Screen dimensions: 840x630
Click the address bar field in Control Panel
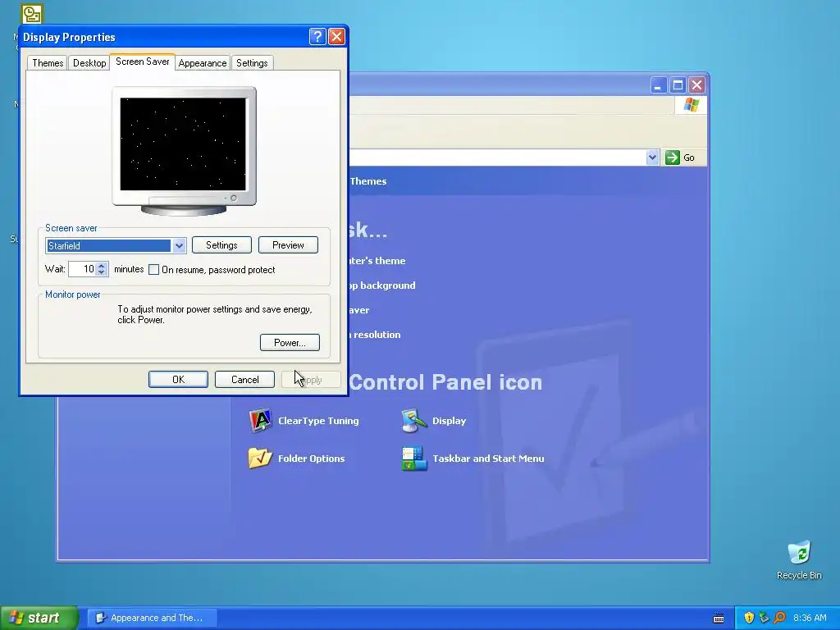click(497, 157)
